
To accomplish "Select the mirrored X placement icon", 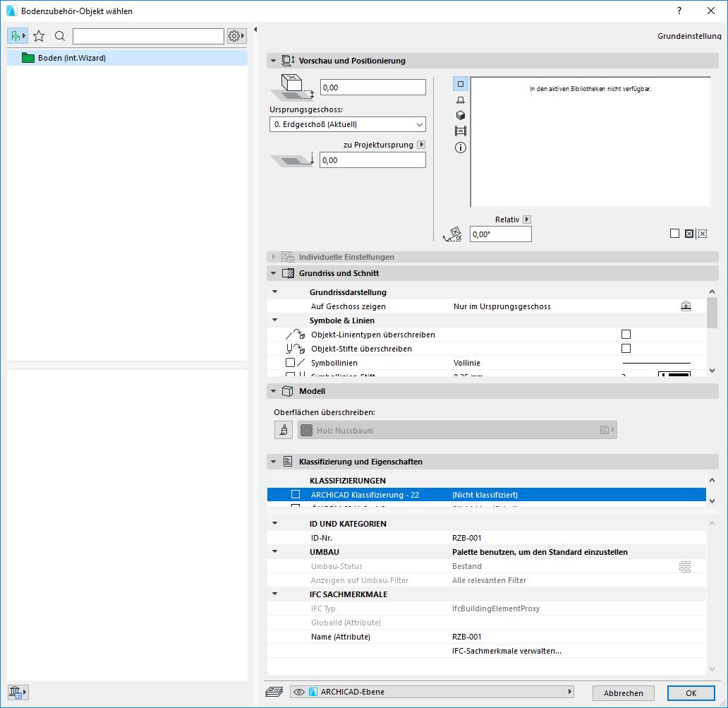I will coord(689,234).
